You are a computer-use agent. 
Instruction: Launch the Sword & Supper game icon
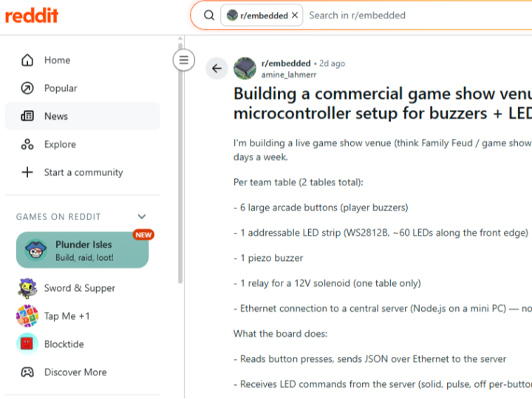coord(27,288)
